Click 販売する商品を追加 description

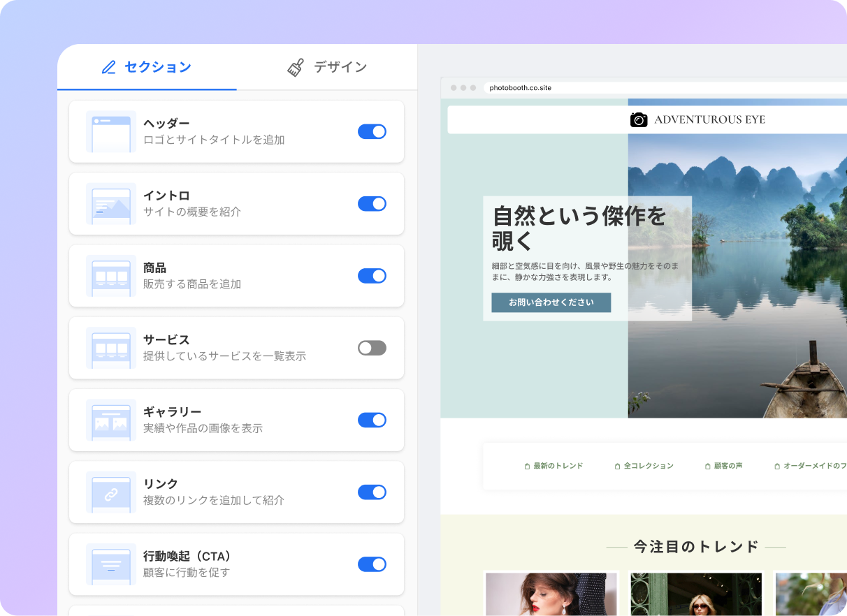(x=192, y=284)
